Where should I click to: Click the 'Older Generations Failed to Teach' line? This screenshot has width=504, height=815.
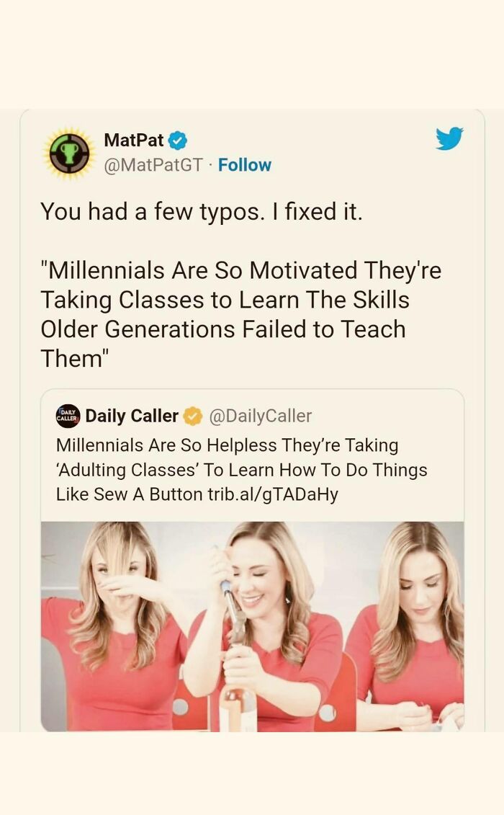coord(223,329)
